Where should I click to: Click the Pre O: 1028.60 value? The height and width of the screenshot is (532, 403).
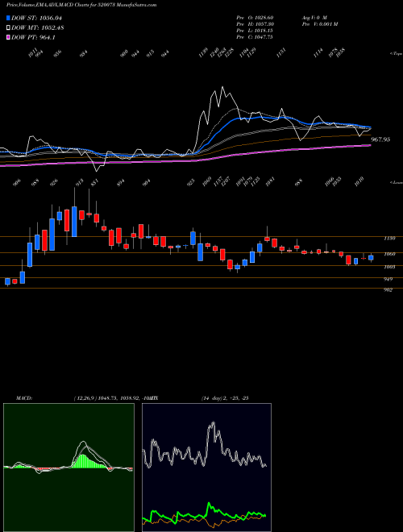click(x=255, y=17)
